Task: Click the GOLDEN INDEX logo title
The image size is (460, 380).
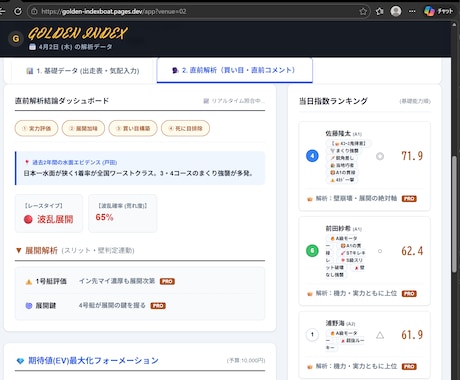Action: (78, 33)
